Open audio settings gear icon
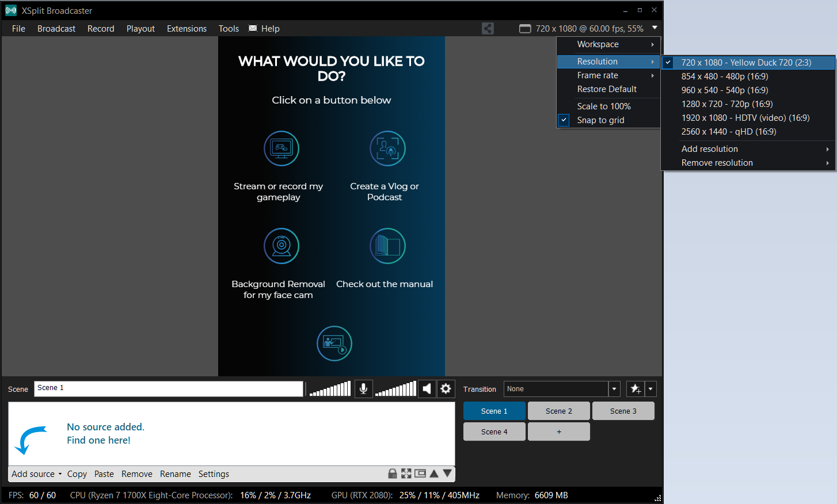837x504 pixels. click(x=446, y=389)
